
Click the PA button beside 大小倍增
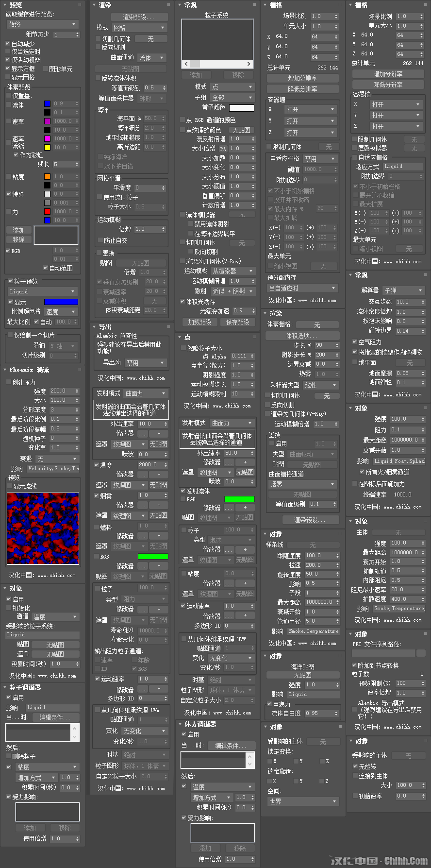click(223, 149)
